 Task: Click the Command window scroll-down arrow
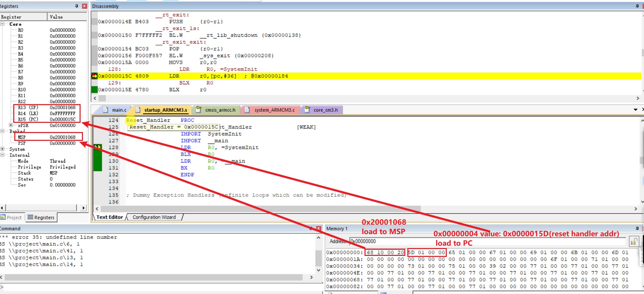(319, 270)
